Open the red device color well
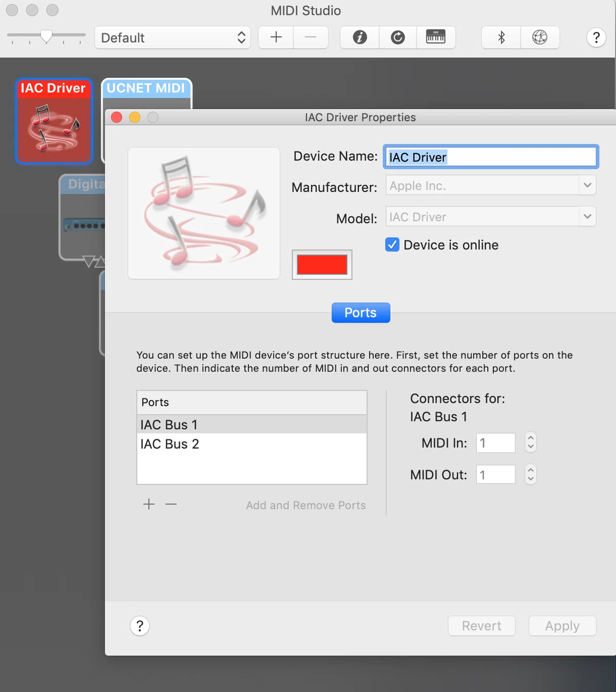This screenshot has width=616, height=692. 322,265
